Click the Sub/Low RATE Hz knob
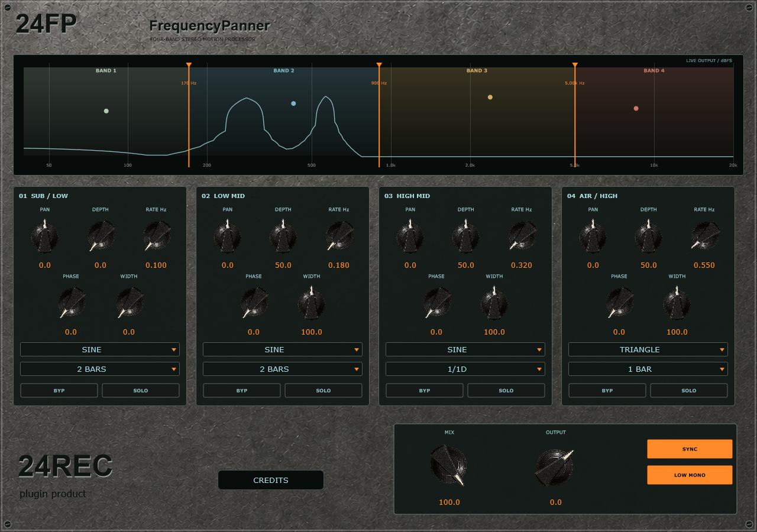The image size is (757, 532). click(x=157, y=236)
